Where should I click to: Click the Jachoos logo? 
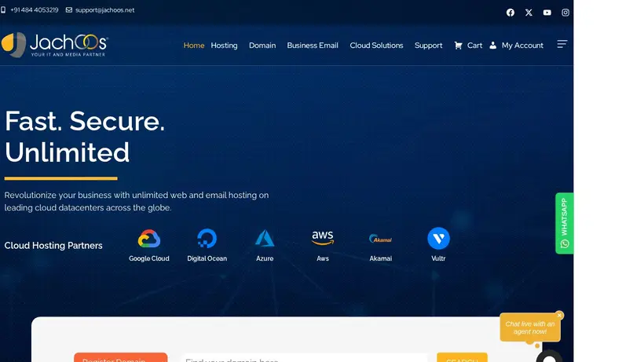tap(55, 44)
